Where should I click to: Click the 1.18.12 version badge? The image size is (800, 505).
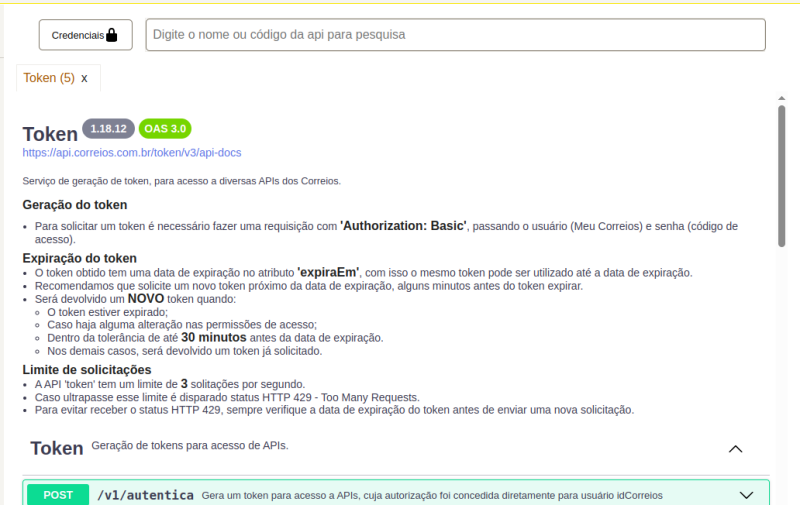tap(108, 129)
